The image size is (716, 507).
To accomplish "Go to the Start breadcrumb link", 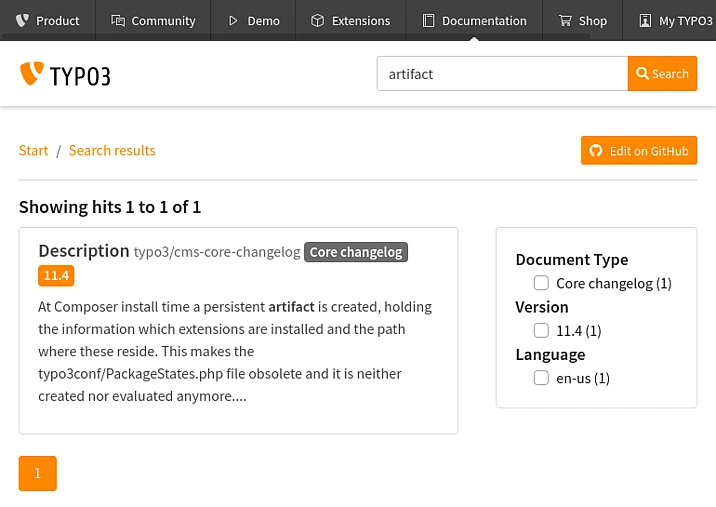I will click(x=33, y=150).
